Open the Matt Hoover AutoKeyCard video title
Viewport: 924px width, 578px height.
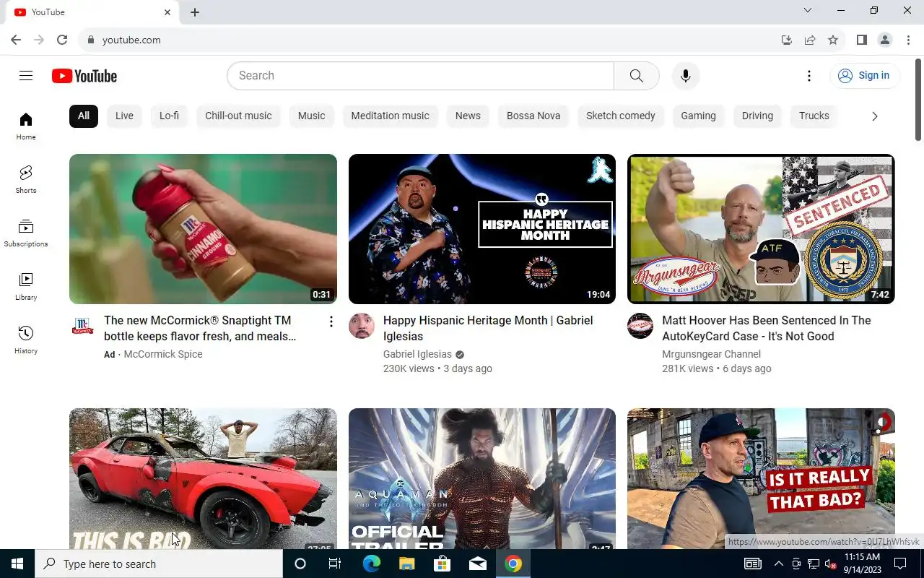point(767,328)
